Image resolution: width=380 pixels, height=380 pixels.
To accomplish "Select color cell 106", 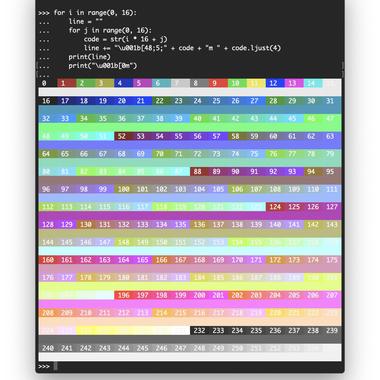I will click(237, 189).
